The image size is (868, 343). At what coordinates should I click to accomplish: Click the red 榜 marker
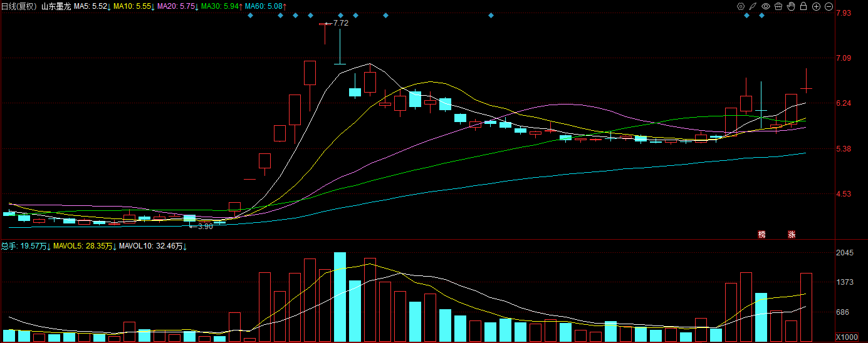(x=761, y=235)
